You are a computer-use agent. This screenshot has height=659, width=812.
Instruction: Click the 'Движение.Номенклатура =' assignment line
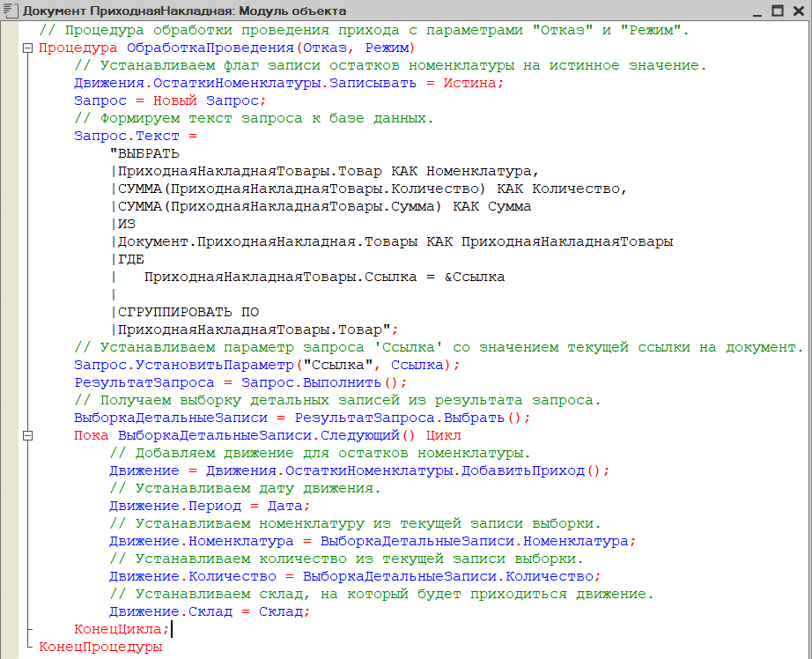(x=373, y=542)
